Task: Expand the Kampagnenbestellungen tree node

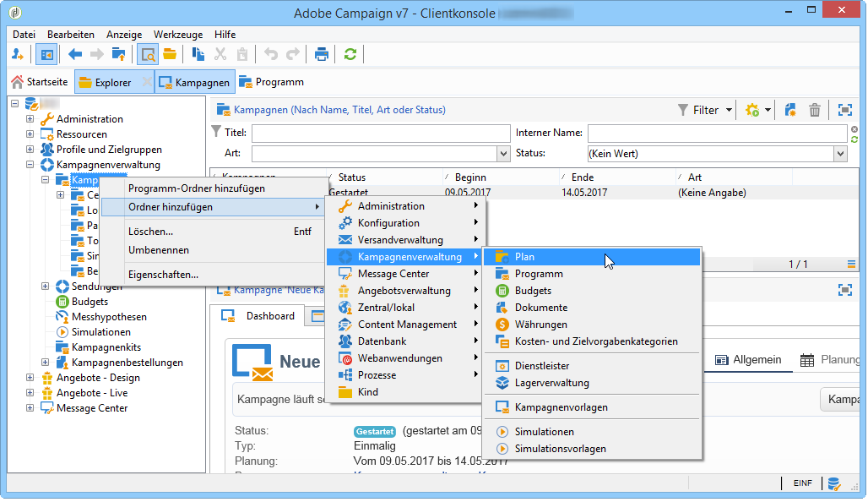Action: click(x=45, y=363)
